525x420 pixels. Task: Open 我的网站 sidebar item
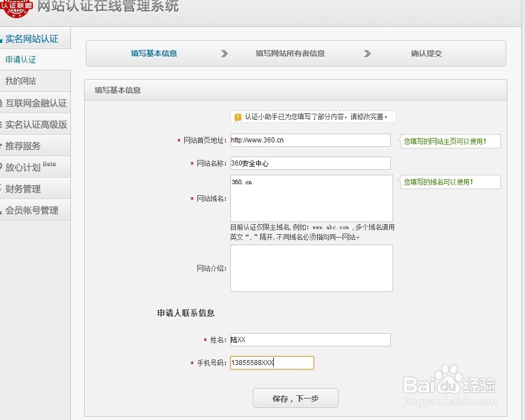(x=35, y=81)
